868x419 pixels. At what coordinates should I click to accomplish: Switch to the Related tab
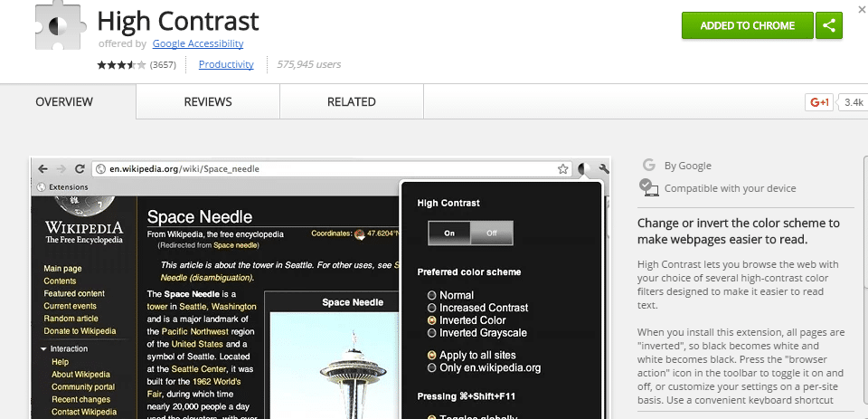point(352,102)
